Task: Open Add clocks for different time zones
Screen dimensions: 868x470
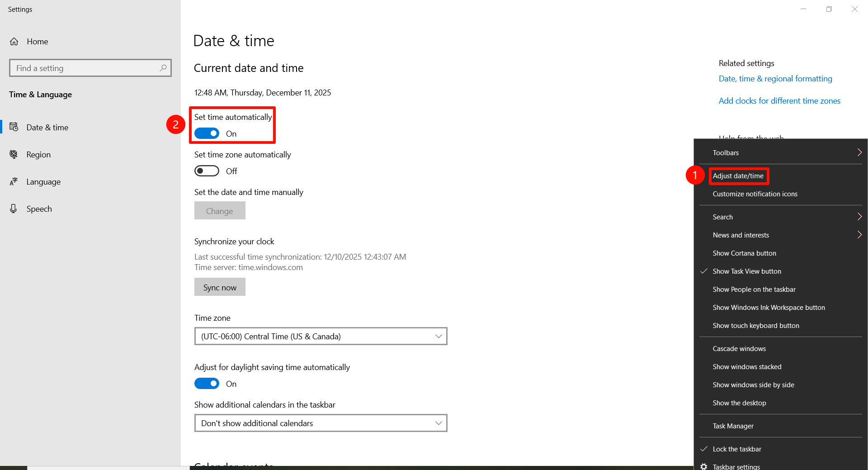Action: point(779,100)
